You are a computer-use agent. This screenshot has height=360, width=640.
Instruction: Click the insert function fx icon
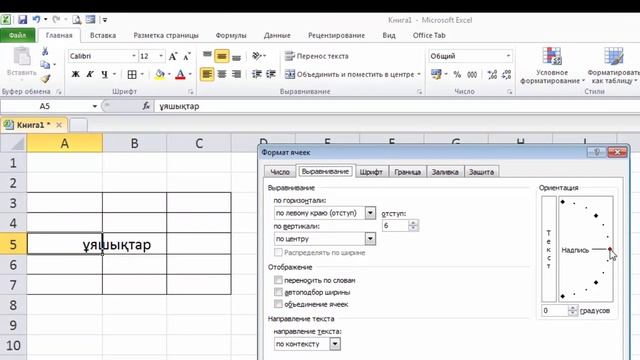[146, 106]
